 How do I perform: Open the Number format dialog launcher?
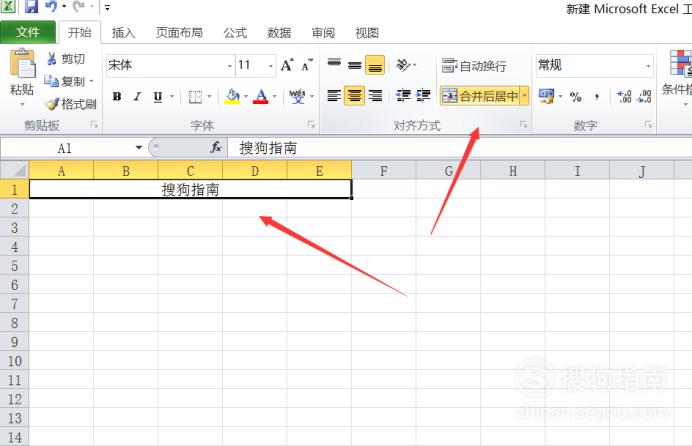point(648,125)
